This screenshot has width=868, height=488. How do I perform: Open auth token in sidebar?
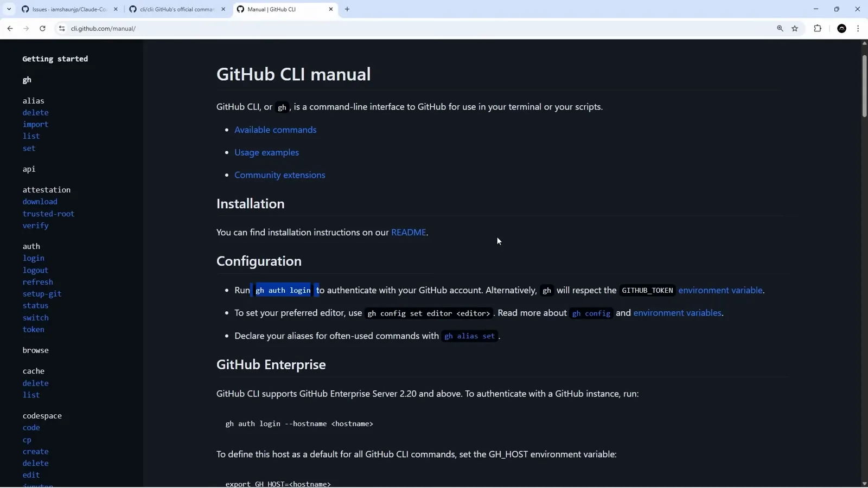[33, 330]
